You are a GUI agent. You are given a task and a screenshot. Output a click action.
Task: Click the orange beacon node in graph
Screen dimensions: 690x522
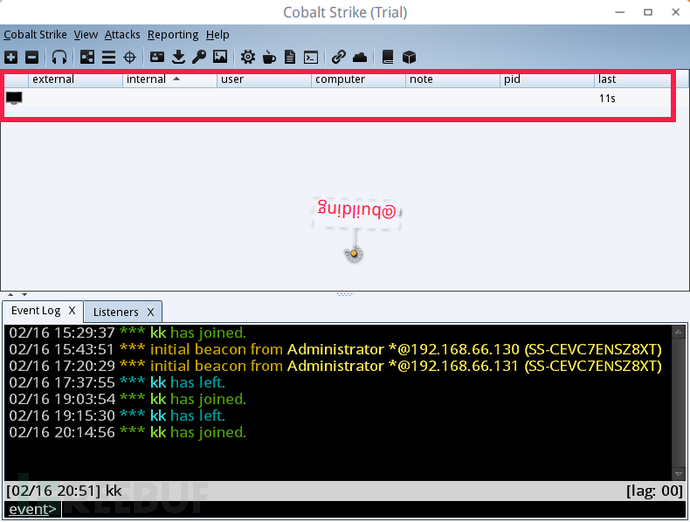353,254
